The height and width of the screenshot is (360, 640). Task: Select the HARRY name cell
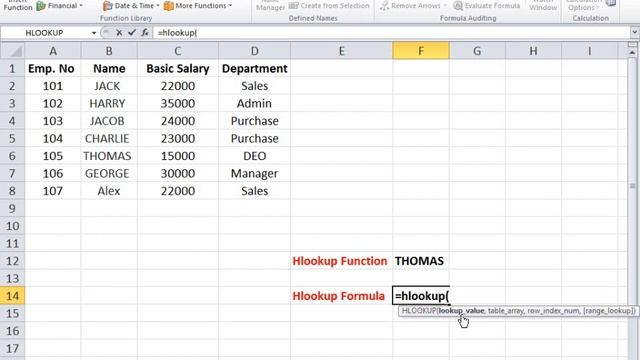pos(109,103)
